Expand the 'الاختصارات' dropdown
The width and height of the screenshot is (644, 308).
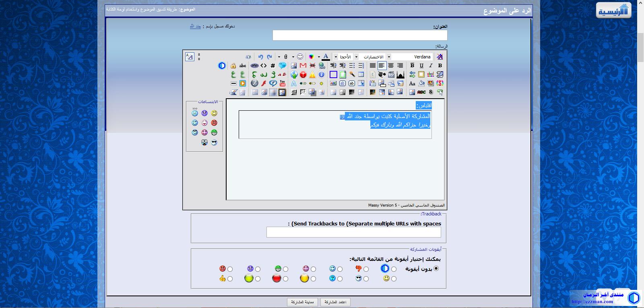point(356,57)
